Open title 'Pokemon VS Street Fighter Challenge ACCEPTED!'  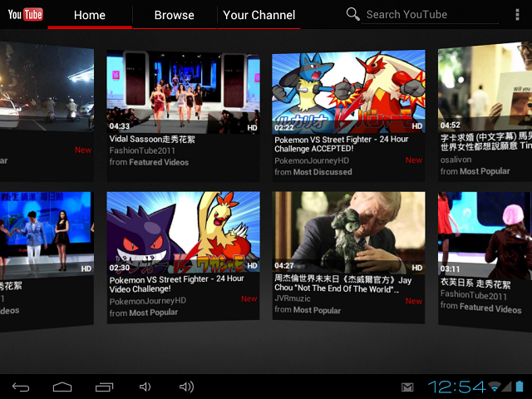point(342,144)
